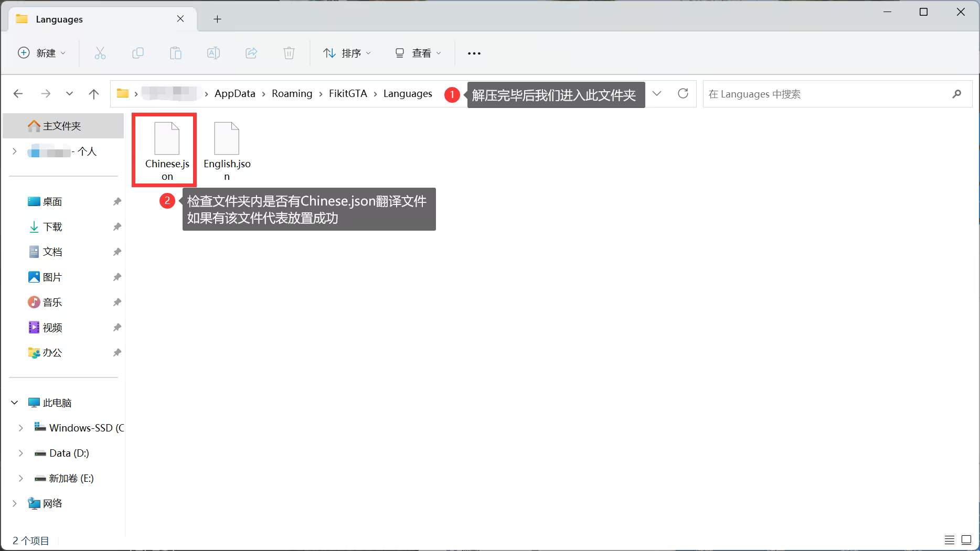Open the 查看 view dropdown
This screenshot has height=551, width=980.
click(418, 53)
